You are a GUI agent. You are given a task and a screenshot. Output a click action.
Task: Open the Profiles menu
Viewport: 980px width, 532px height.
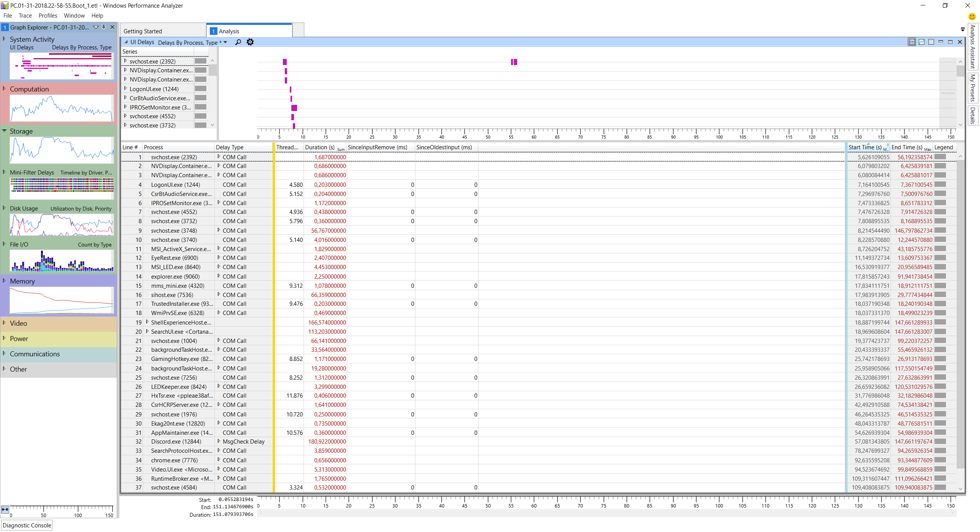(x=47, y=16)
